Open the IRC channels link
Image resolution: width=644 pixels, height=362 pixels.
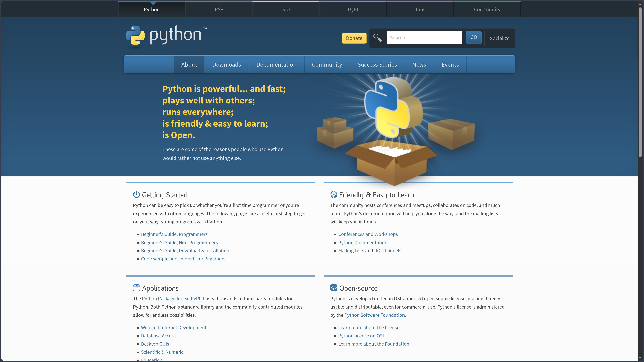[x=388, y=250]
